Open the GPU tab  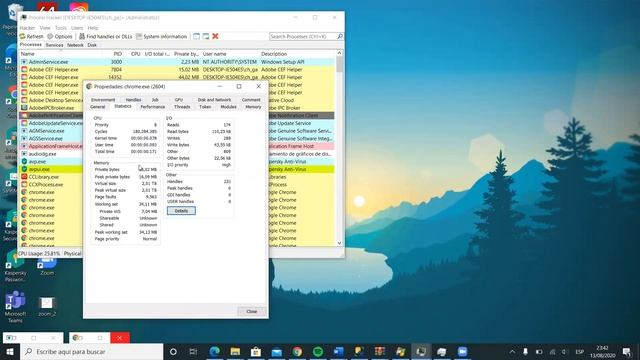tap(179, 100)
